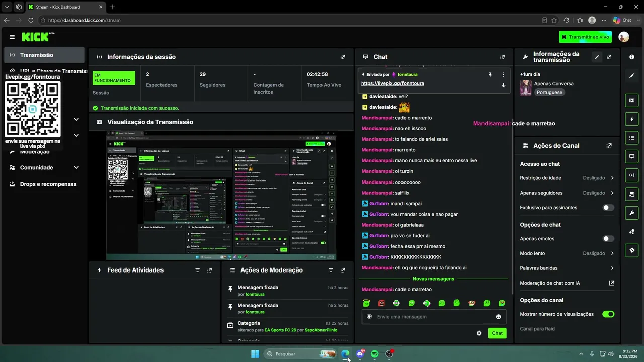Open the Transmissão sidebar page
The image size is (644, 362).
click(44, 55)
